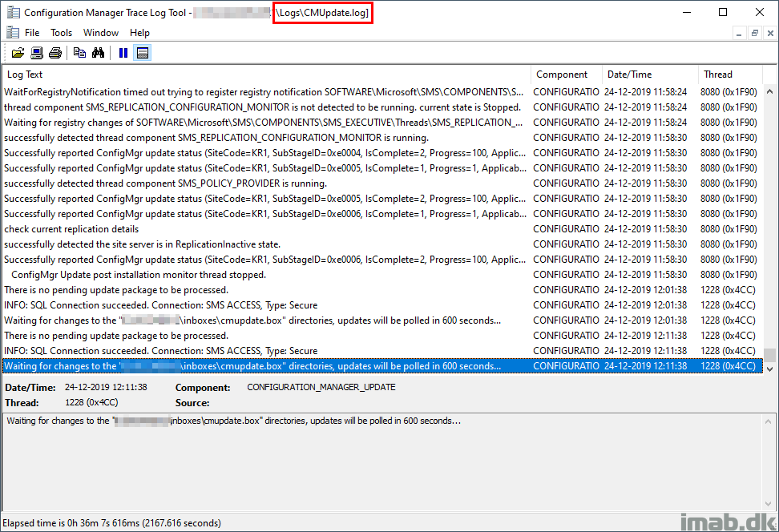Screen dimensions: 779x532
Task: Restore down the inner log document window
Action: click(x=755, y=34)
